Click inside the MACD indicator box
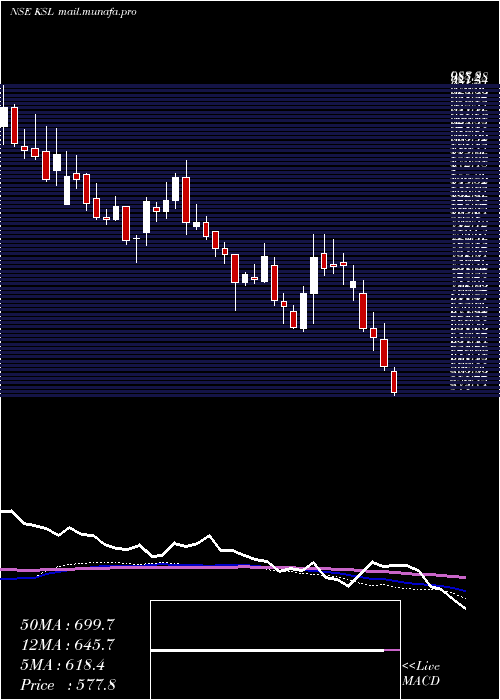The image size is (500, 700). [275, 650]
